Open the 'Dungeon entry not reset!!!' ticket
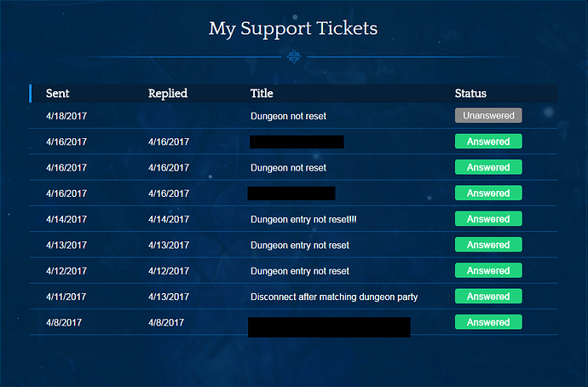The image size is (588, 387). coord(303,220)
